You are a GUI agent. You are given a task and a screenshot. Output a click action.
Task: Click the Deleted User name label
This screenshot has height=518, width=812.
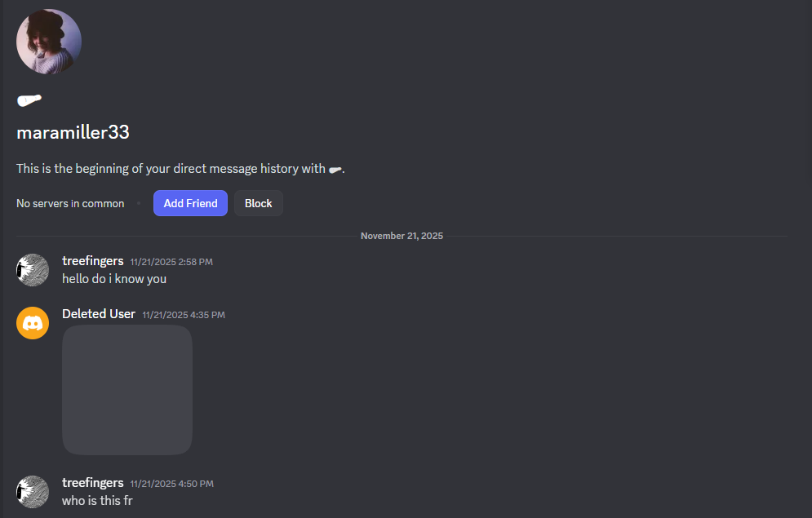click(99, 314)
